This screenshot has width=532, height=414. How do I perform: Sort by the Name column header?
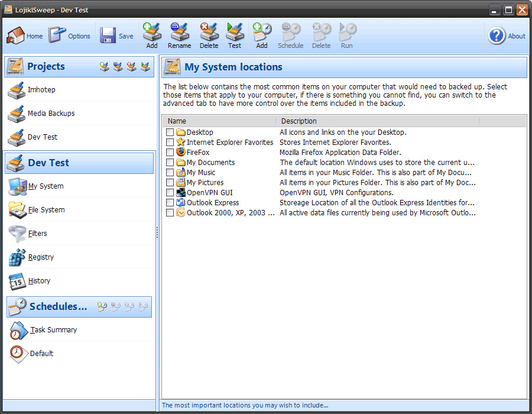point(219,121)
